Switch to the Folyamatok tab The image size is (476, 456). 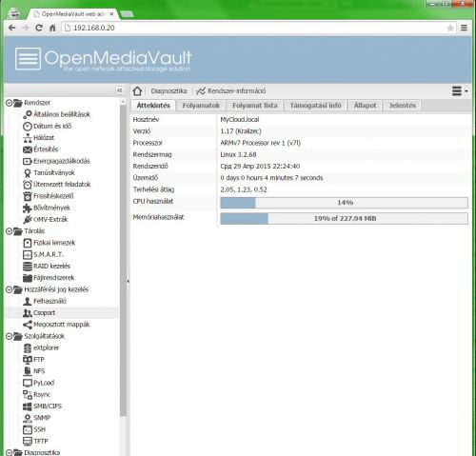tap(201, 106)
